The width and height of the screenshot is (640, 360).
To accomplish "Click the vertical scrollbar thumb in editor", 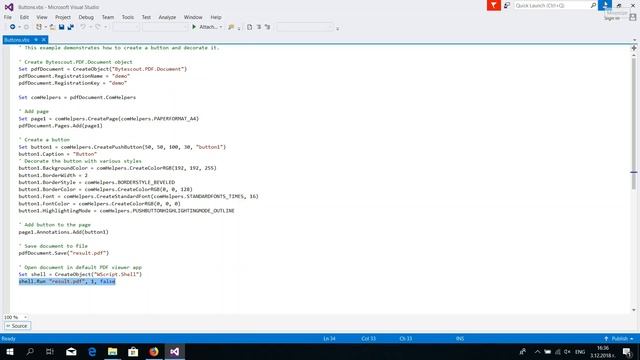I will [634, 124].
